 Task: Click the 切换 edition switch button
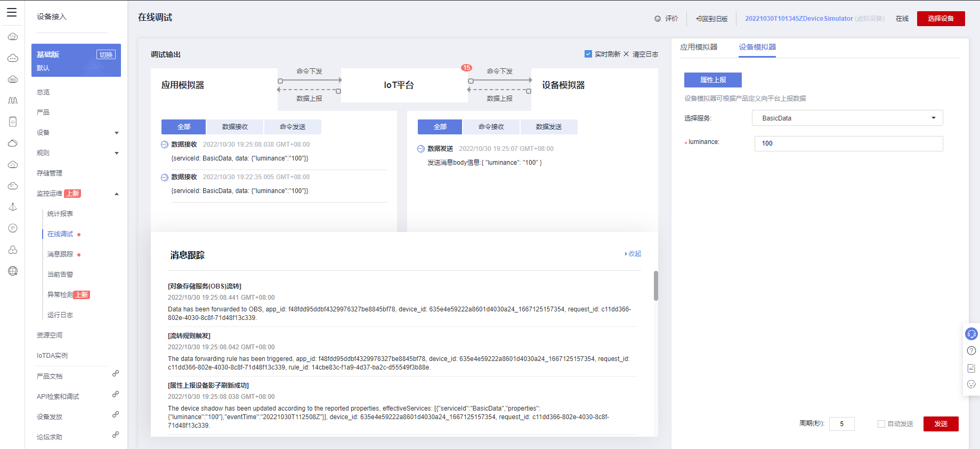(106, 54)
